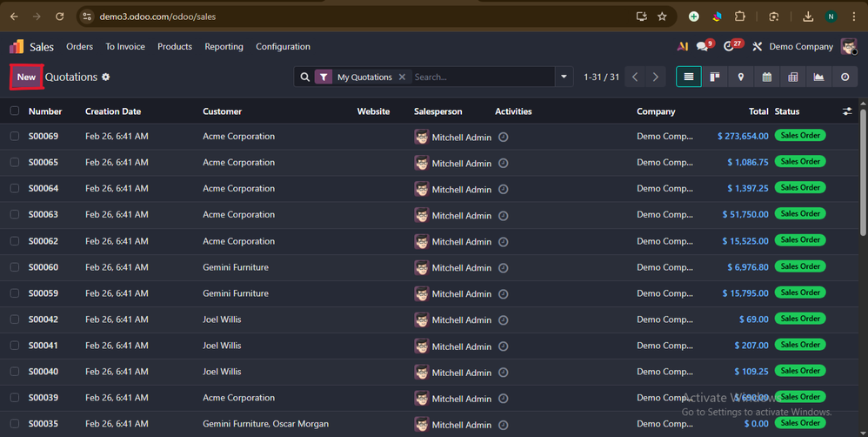This screenshot has width=868, height=437.
Task: Sort by Number column header
Action: pos(45,111)
